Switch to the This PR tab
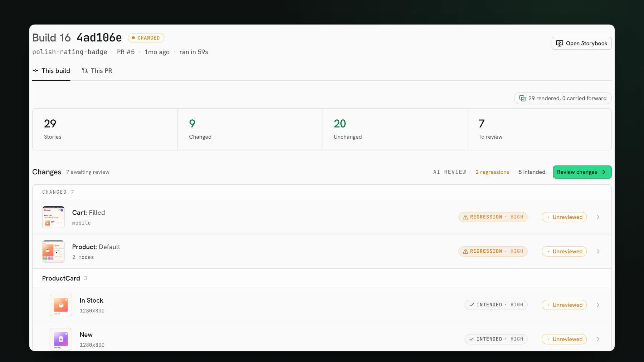Screen dimensions: 644x362 pyautogui.click(x=97, y=71)
